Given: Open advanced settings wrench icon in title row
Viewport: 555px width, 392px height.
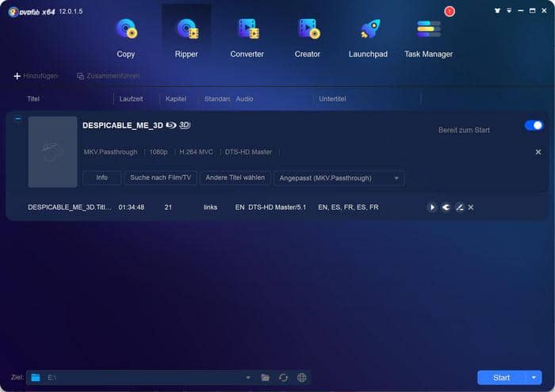Looking at the screenshot, I should (446, 207).
